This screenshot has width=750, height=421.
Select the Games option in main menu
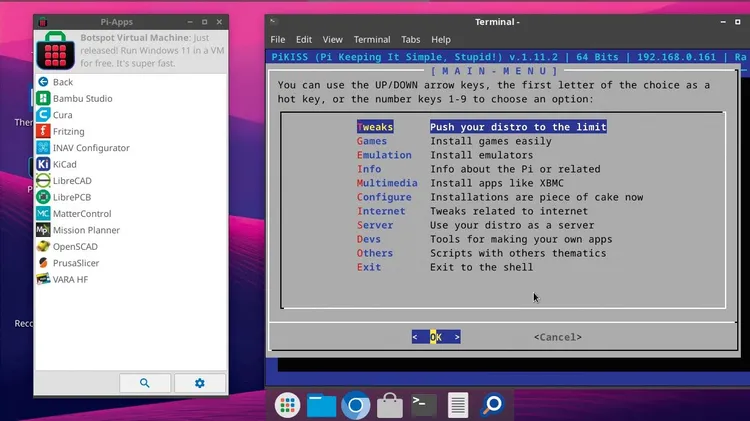tap(371, 141)
